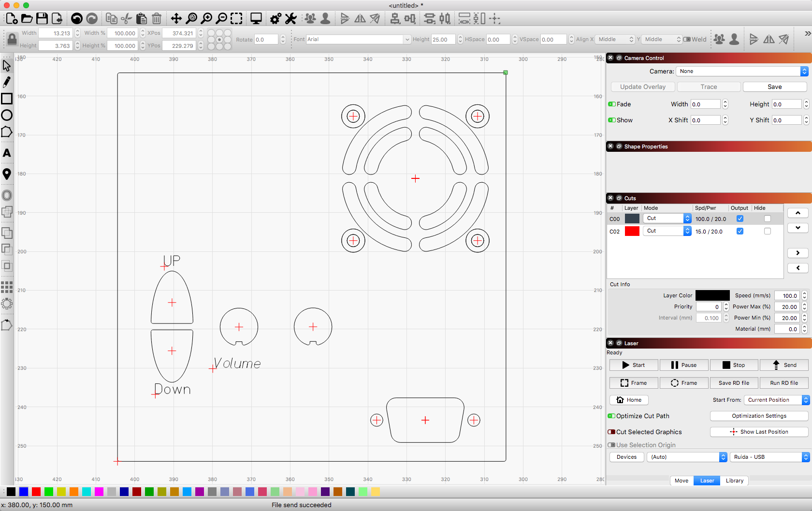Paste from clipboard with the clipboard icon
The width and height of the screenshot is (812, 511).
pos(141,19)
